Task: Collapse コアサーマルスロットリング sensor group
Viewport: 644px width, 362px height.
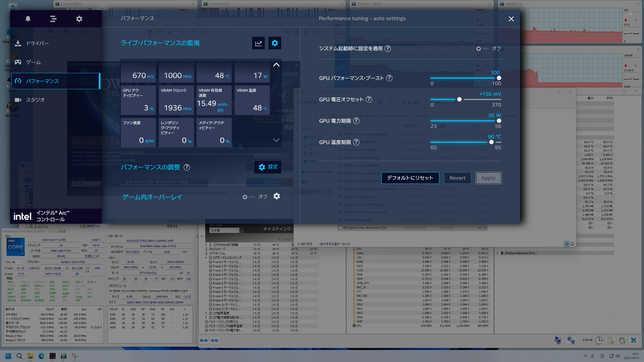Action: point(206,257)
